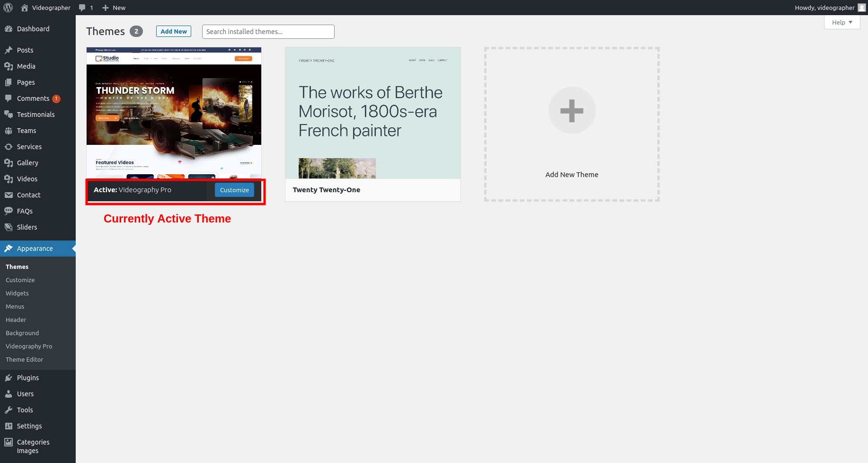Go to the Dashboard menu label
The height and width of the screenshot is (463, 868).
coord(33,29)
